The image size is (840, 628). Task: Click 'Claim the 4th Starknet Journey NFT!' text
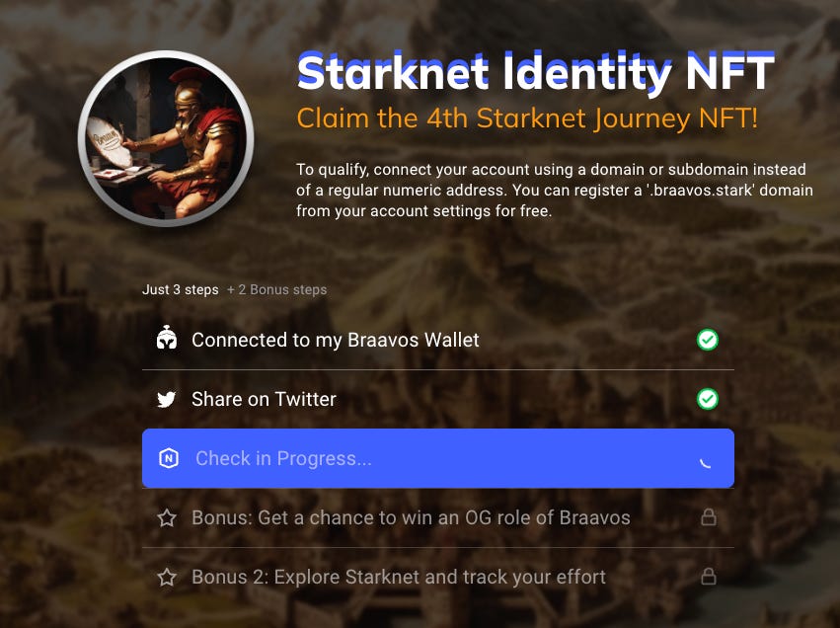527,118
